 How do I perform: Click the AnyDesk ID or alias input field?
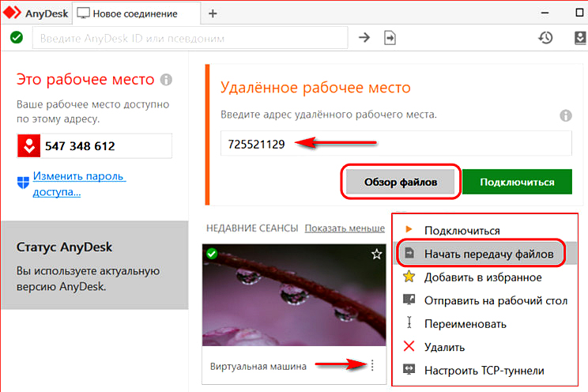(190, 38)
